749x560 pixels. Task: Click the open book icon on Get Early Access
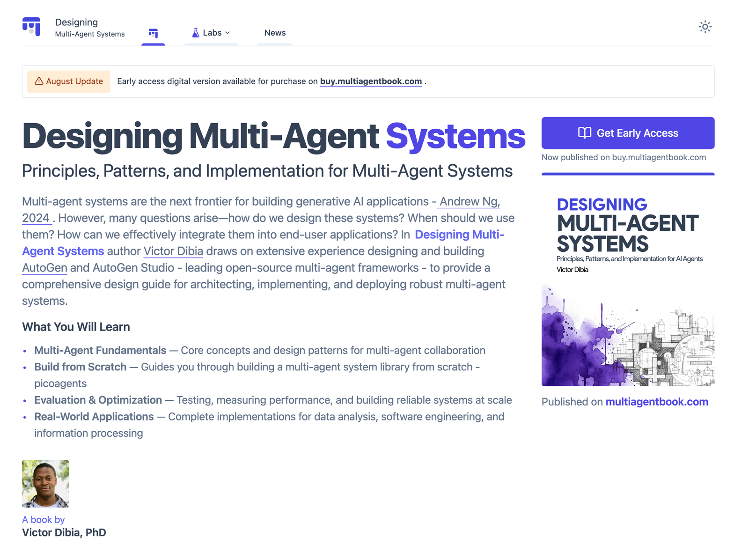pos(584,133)
